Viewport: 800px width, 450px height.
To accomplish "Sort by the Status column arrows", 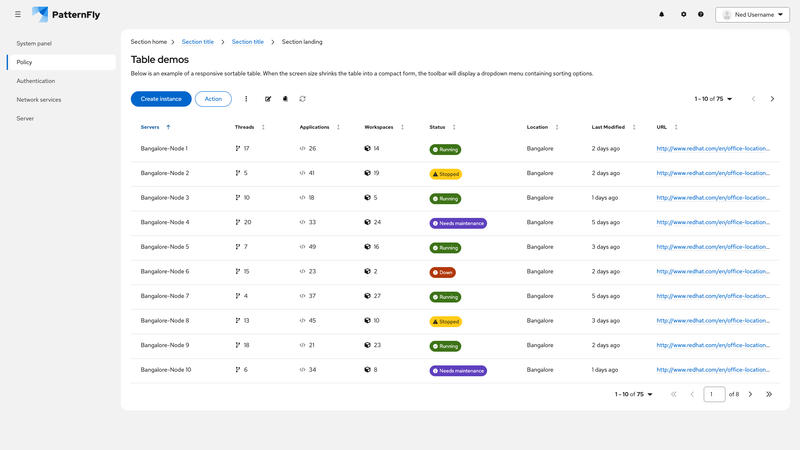I will (454, 127).
